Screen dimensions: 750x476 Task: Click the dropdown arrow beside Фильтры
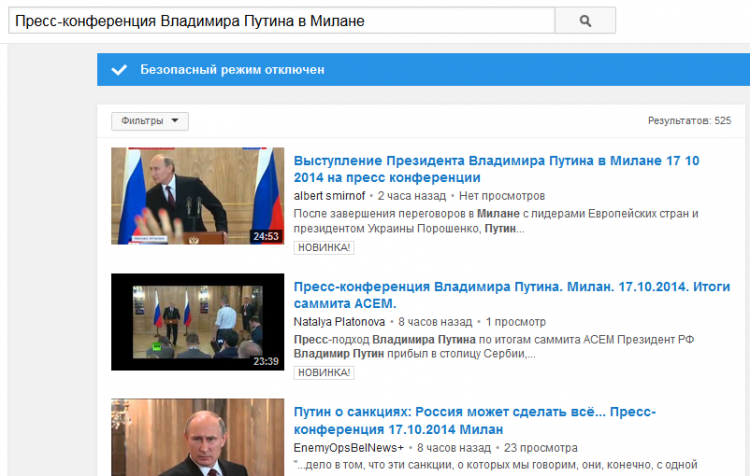[175, 121]
